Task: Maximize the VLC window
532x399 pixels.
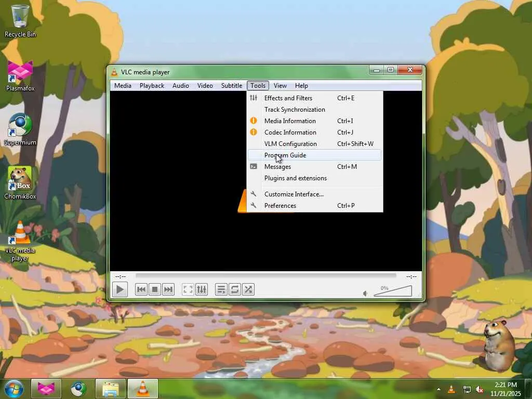Action: click(391, 70)
